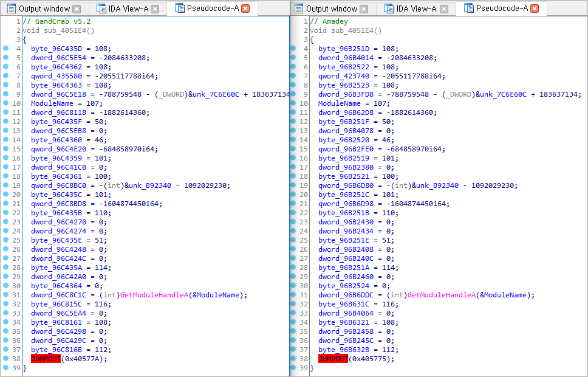This screenshot has width=588, height=377.
Task: Click dword_96C5E54 in left pane
Action: coord(58,58)
